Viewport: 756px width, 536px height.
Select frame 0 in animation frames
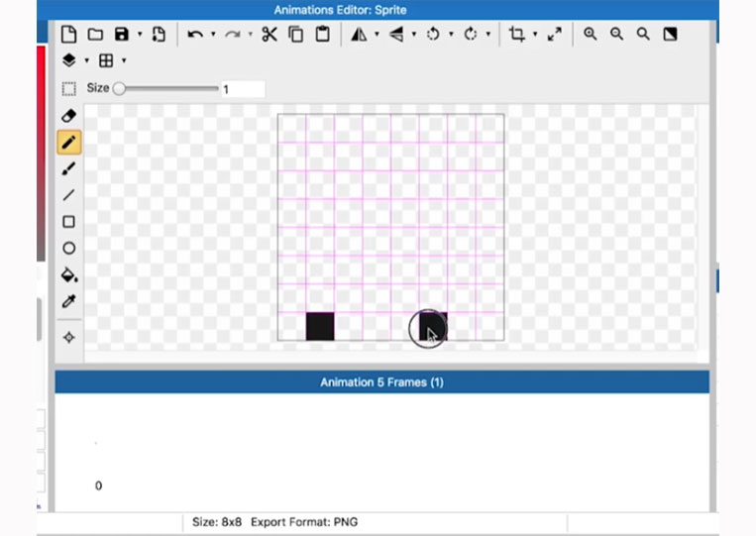click(x=98, y=485)
